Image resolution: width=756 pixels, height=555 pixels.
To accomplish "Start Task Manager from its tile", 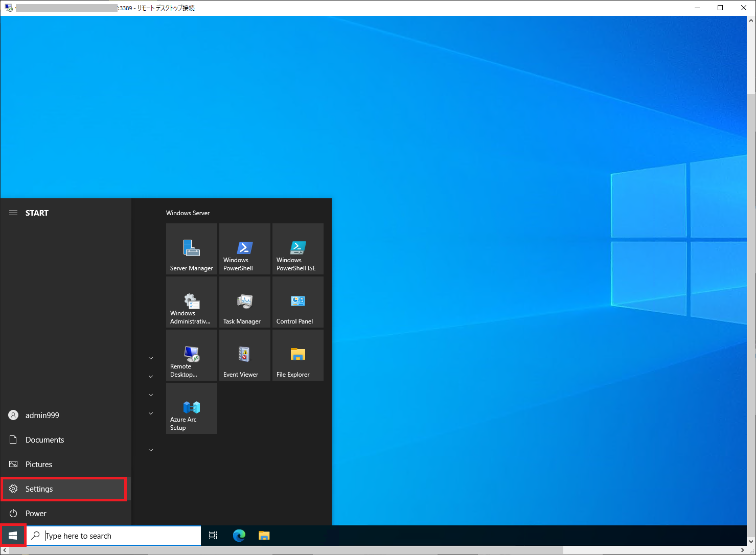I will 245,302.
